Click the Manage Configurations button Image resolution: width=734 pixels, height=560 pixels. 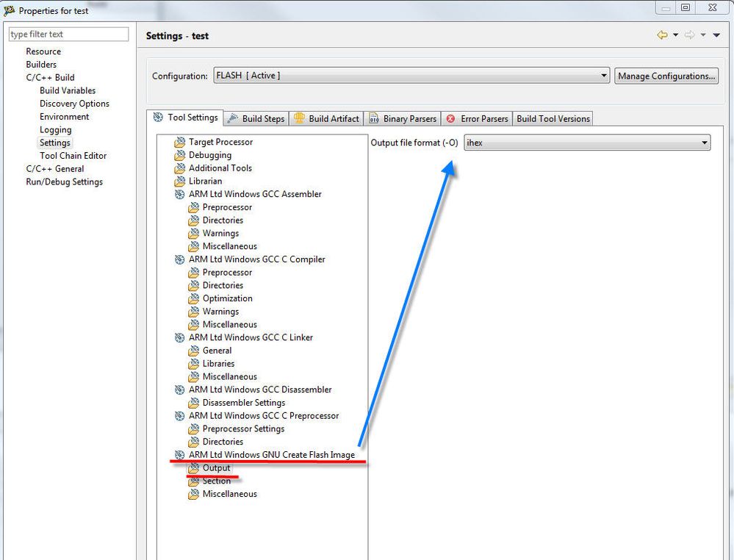click(666, 76)
